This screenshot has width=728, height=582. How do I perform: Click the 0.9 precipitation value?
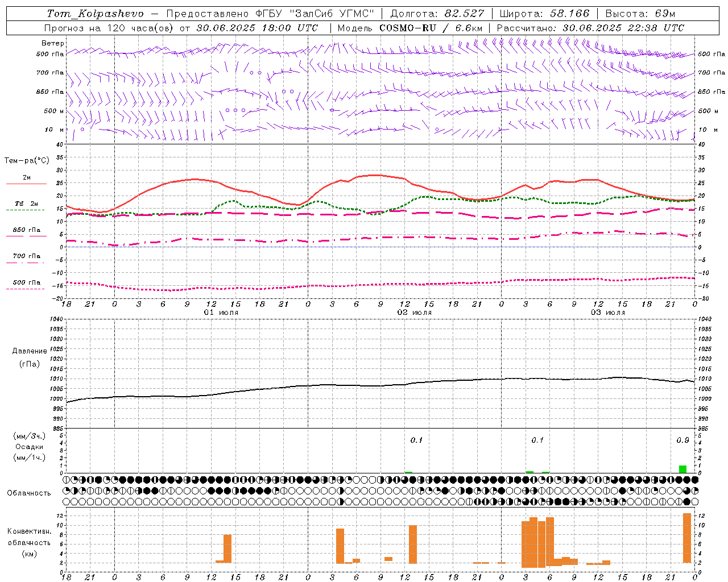tap(682, 440)
